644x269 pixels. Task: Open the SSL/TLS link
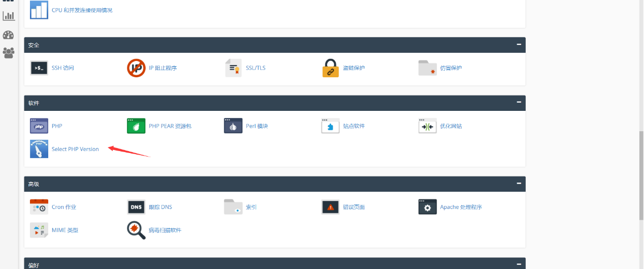click(255, 68)
